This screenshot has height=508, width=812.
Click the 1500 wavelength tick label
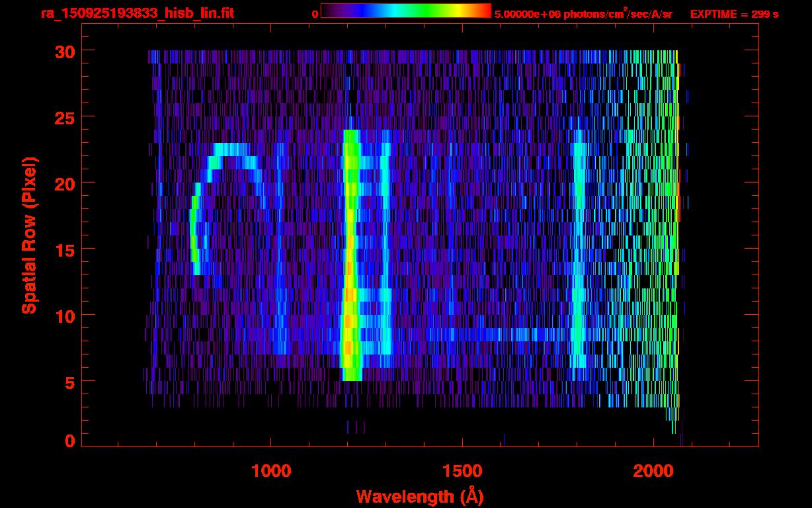coord(462,471)
